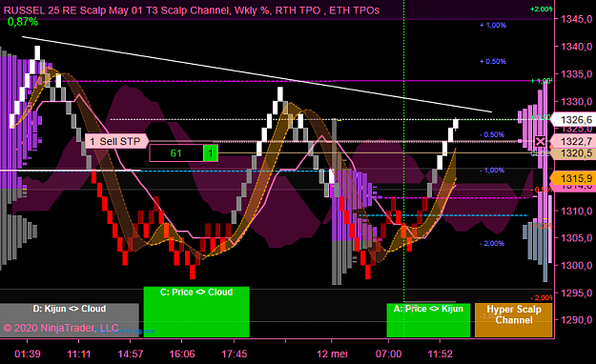596x364 pixels.
Task: Click the 1335,0 price axis label
Action: (576, 74)
